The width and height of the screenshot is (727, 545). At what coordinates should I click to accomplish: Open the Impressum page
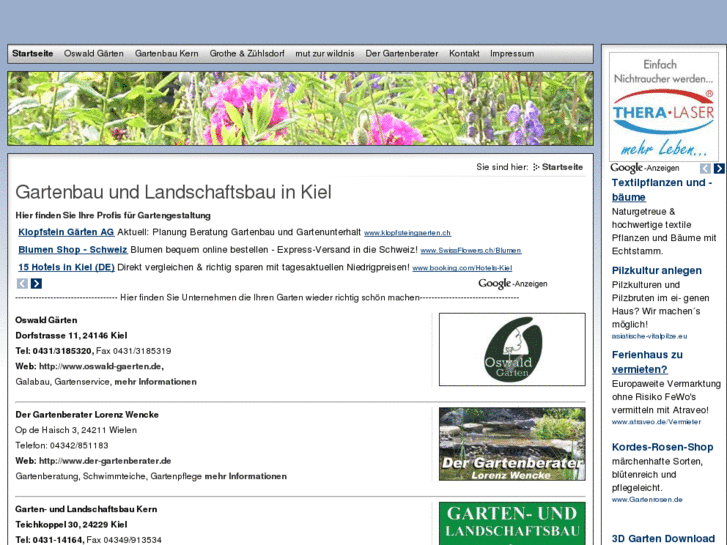coord(512,54)
